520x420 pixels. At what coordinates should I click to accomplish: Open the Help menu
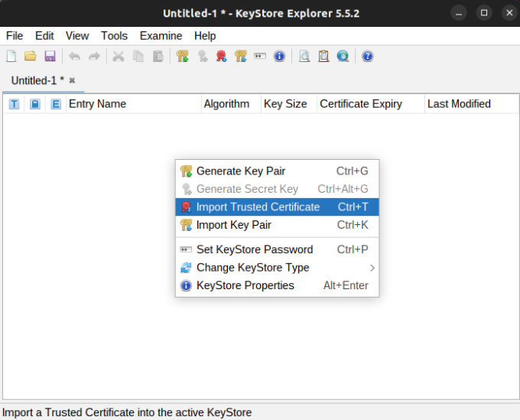click(205, 36)
